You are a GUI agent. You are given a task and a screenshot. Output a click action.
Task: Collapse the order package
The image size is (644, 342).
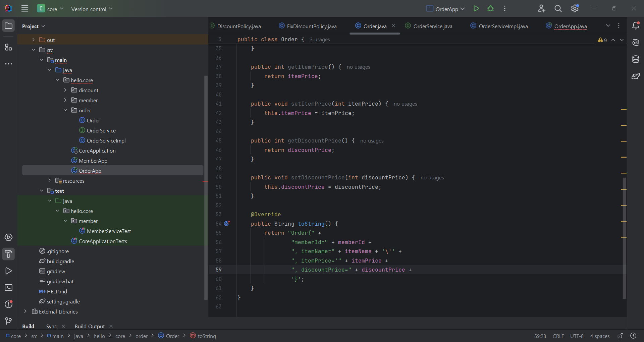click(65, 110)
